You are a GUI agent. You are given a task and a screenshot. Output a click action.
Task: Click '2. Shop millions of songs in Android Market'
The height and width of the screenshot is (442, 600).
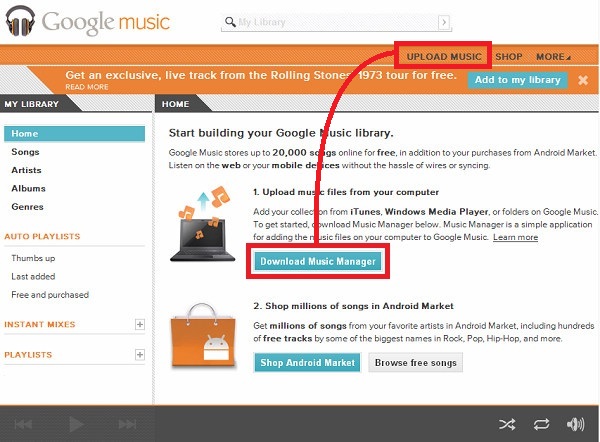pos(353,306)
